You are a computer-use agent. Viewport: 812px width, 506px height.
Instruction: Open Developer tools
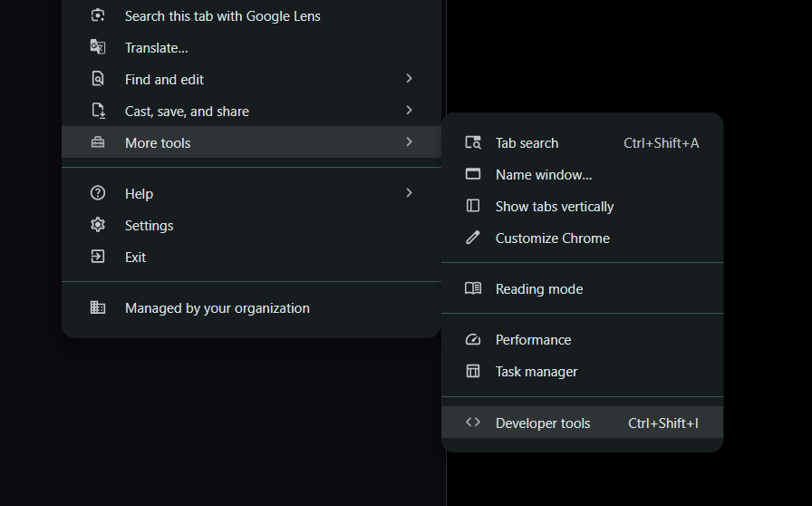pyautogui.click(x=582, y=423)
